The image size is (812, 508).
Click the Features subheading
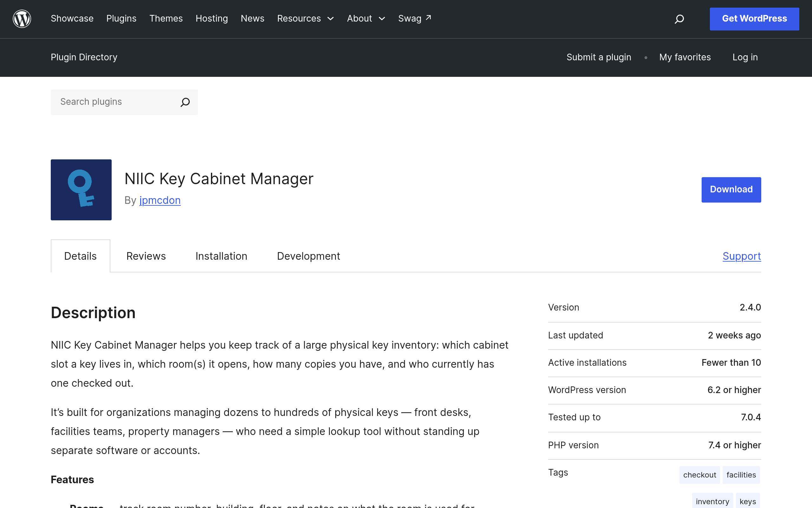point(72,479)
